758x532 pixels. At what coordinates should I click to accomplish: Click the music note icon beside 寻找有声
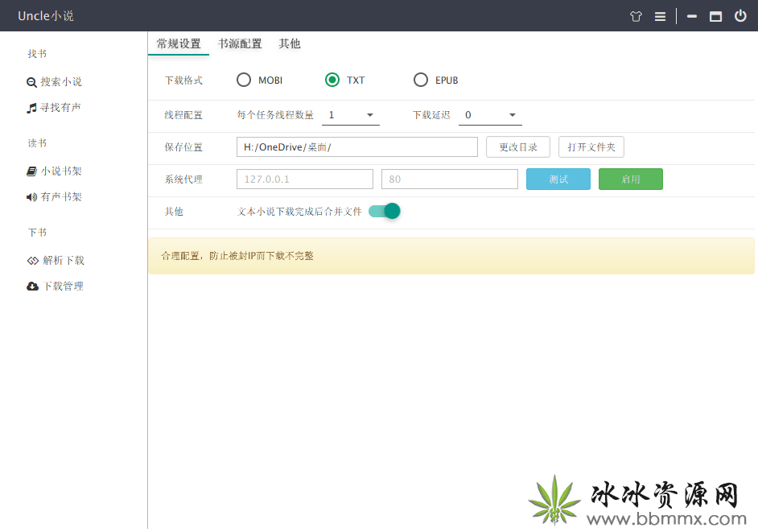pyautogui.click(x=31, y=108)
